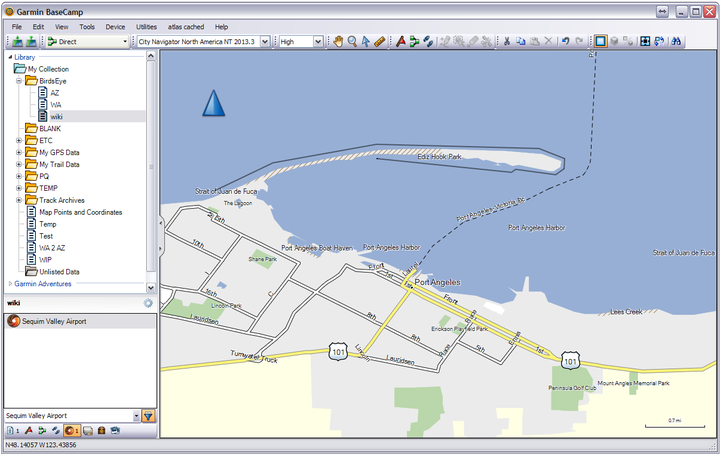Select the arrow Select tool
Image resolution: width=720 pixels, height=455 pixels.
pyautogui.click(x=366, y=41)
